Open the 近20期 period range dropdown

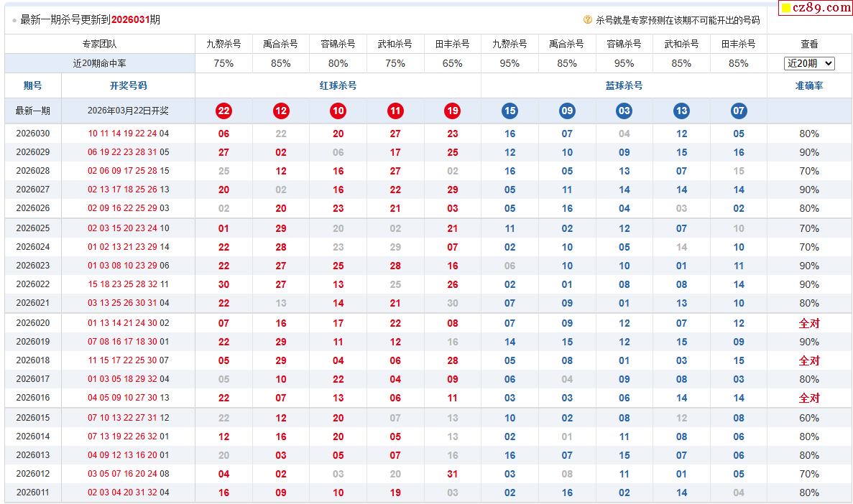809,63
